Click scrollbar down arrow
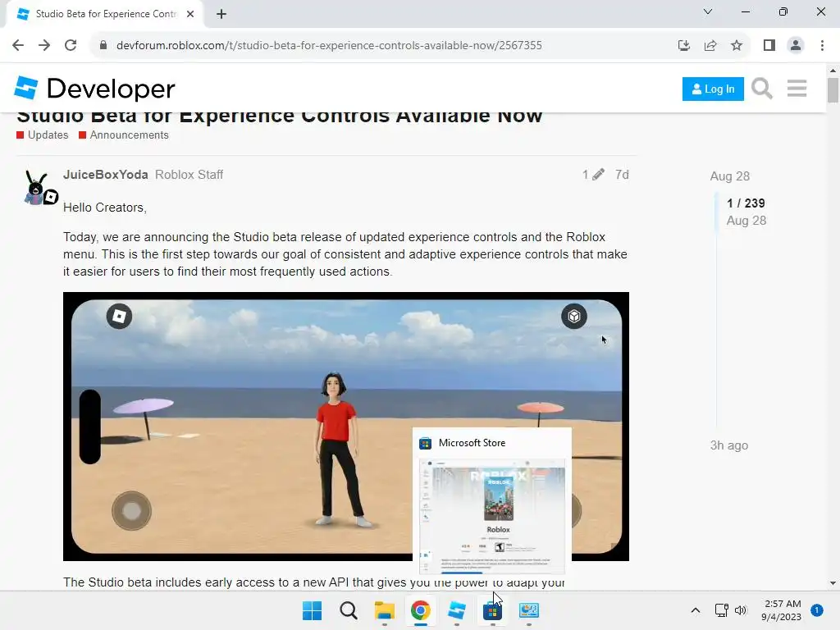 pos(833,583)
